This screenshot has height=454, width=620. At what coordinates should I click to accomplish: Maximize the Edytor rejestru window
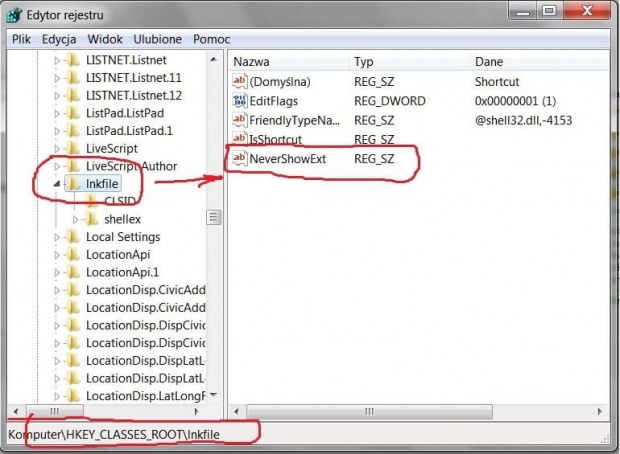(x=549, y=11)
